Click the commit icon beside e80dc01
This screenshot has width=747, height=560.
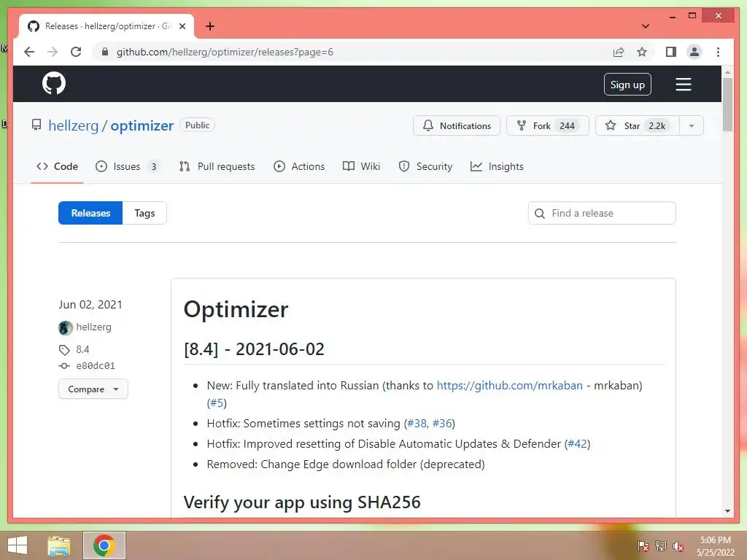pyautogui.click(x=64, y=366)
